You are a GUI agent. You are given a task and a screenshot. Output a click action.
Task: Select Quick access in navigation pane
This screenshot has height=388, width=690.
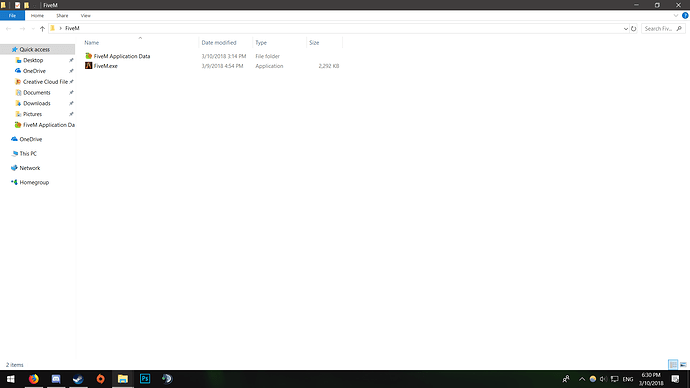(x=34, y=49)
